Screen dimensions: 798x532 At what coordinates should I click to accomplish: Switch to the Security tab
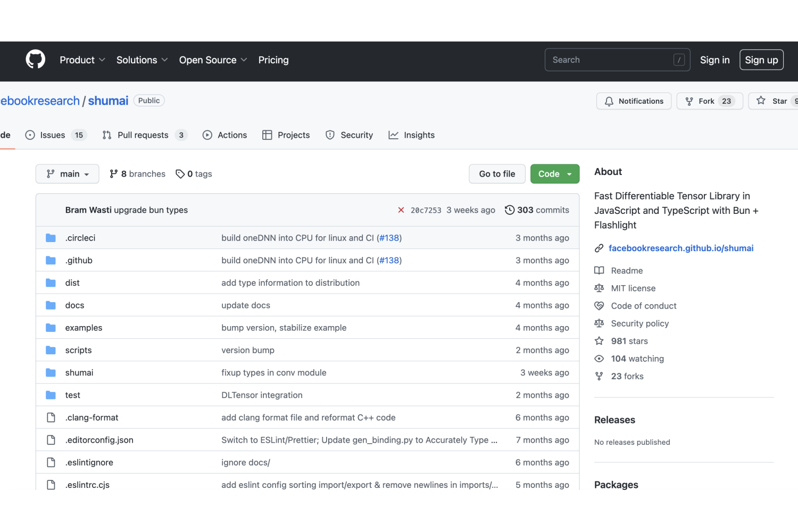(350, 135)
